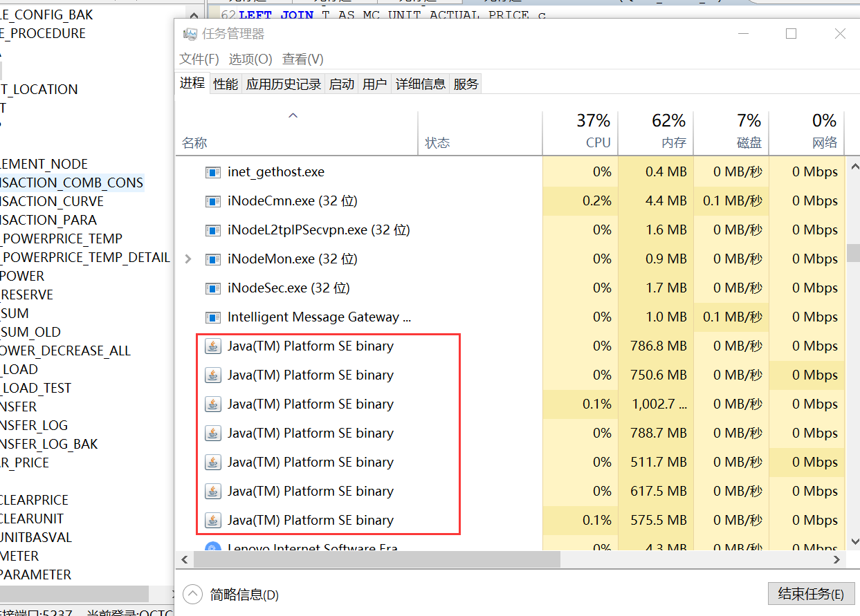Image resolution: width=860 pixels, height=616 pixels.
Task: Switch to the 用户 tab
Action: pos(375,84)
